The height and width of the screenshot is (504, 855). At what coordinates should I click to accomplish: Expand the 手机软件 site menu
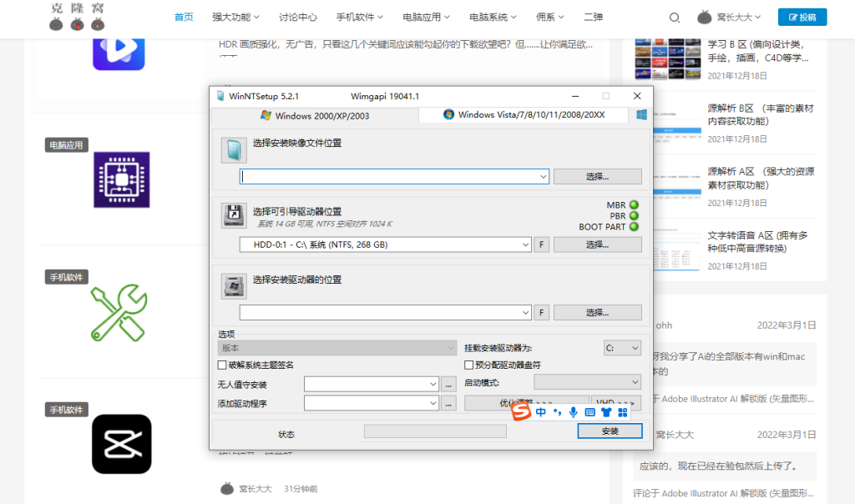[359, 18]
